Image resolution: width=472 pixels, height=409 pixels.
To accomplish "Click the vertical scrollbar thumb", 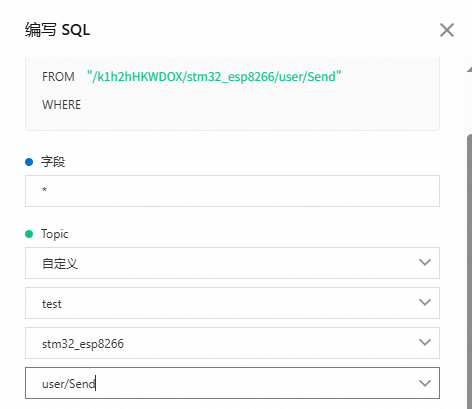I will pos(470,270).
